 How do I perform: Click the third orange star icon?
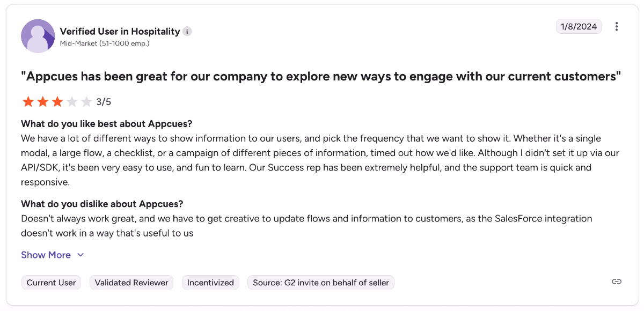[x=56, y=101]
